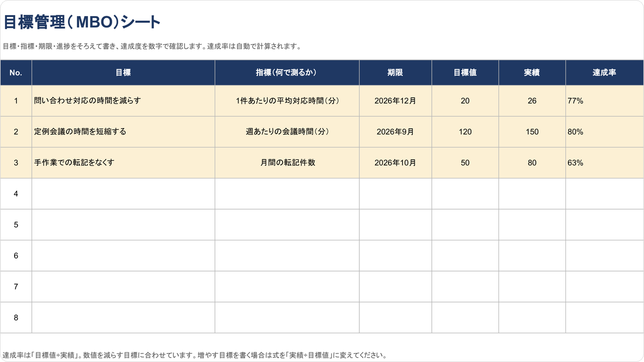Select the target value '120'
Screen dimensions: 644x362
pos(465,132)
